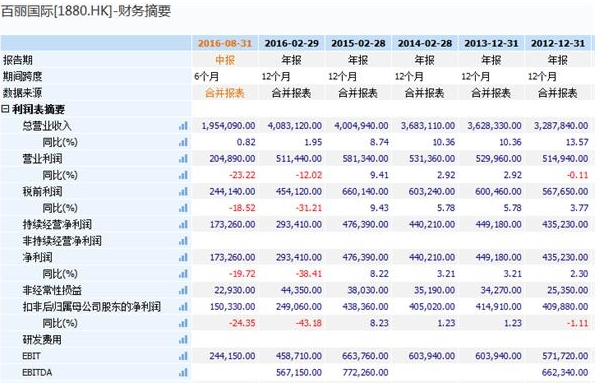Collapse the 利润表摘要 section
The height and width of the screenshot is (389, 604).
tap(5, 109)
